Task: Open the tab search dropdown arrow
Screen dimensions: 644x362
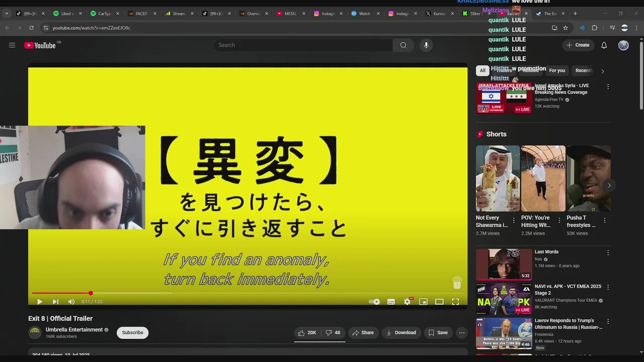Action: pyautogui.click(x=7, y=14)
